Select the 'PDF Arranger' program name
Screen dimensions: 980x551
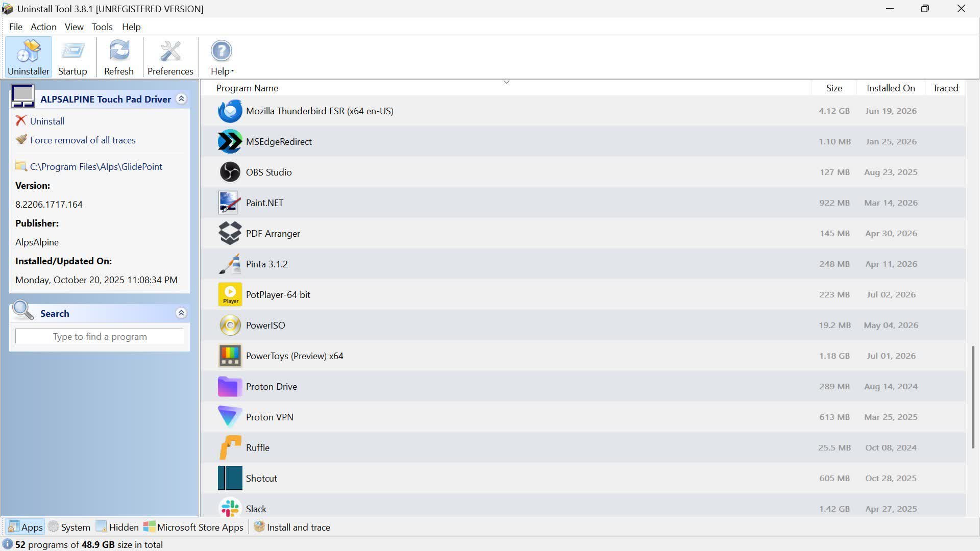[x=273, y=233]
